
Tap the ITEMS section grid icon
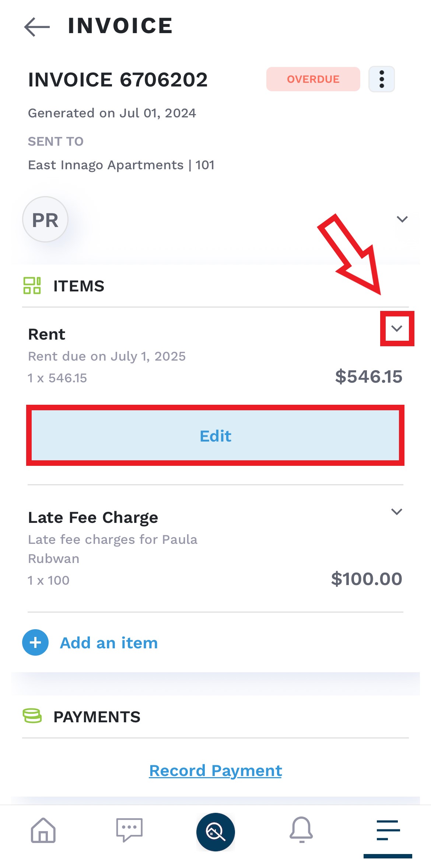pyautogui.click(x=32, y=286)
